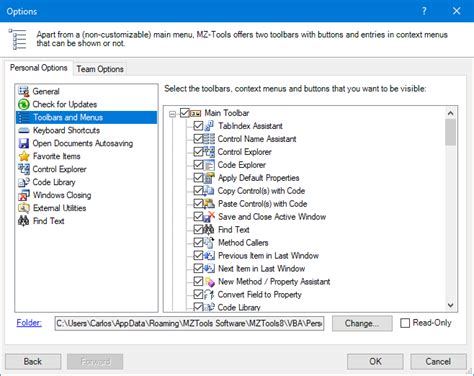Screen dimensions: 474x376
Task: Click the Previous Item in Last Window icon
Action: click(209, 256)
